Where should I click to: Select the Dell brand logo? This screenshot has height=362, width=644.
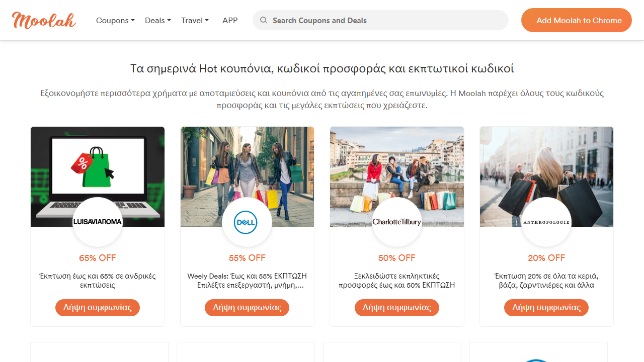(x=247, y=222)
